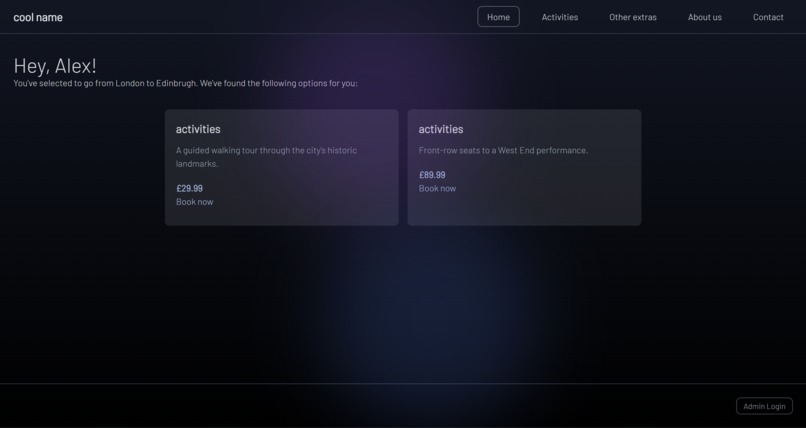806x428 pixels.
Task: Click the Admin Login button
Action: coord(764,406)
